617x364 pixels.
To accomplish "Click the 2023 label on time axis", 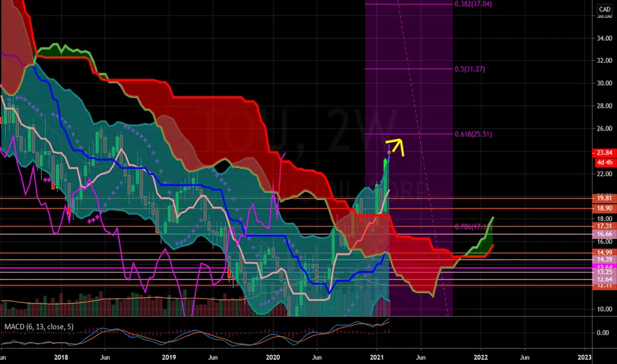I will click(585, 357).
